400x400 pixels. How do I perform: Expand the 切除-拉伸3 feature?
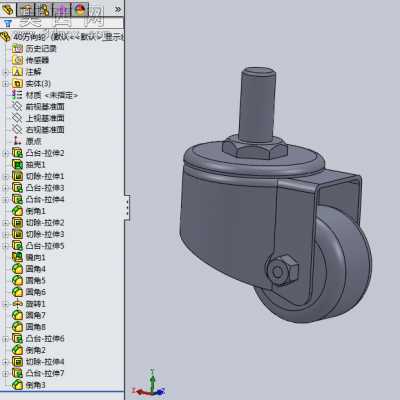click(5, 234)
